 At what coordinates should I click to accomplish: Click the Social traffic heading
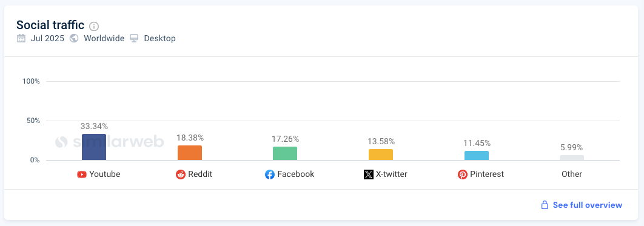pos(50,25)
